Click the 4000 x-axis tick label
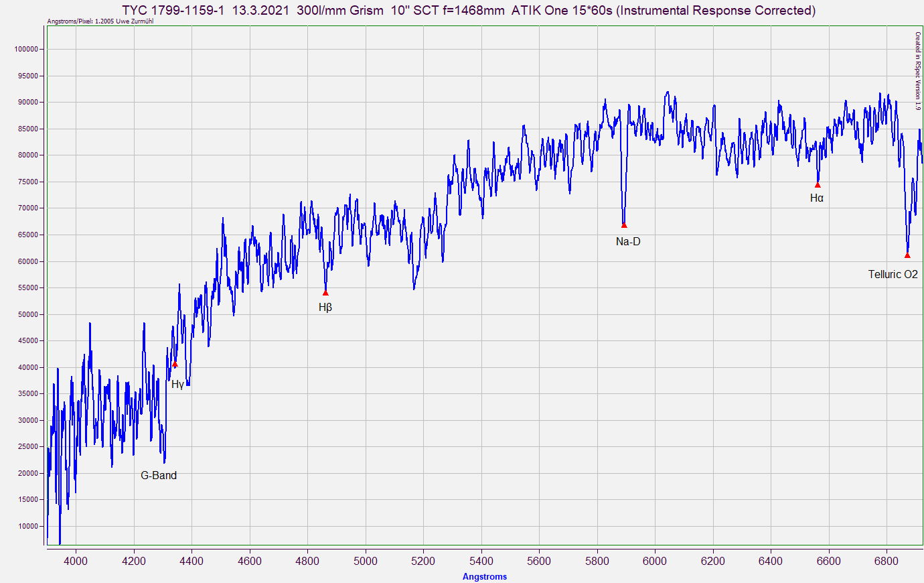Viewport: 924px width, 583px height. point(76,561)
